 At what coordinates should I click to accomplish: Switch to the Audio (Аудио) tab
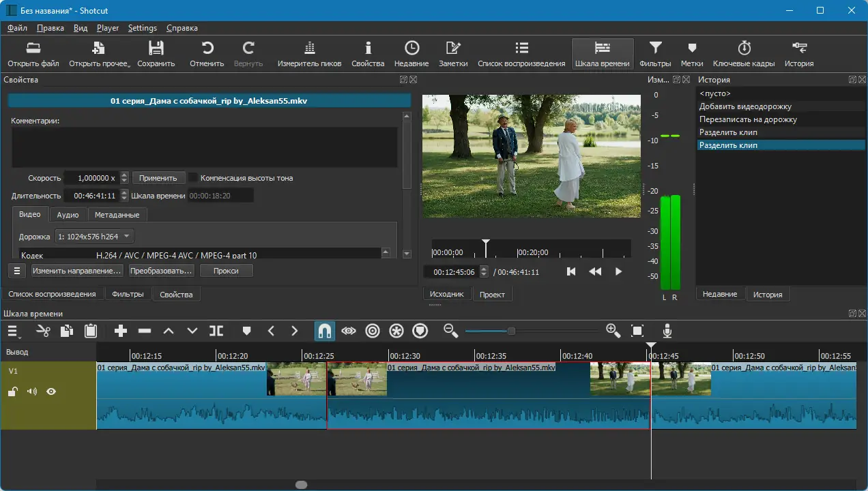point(68,215)
